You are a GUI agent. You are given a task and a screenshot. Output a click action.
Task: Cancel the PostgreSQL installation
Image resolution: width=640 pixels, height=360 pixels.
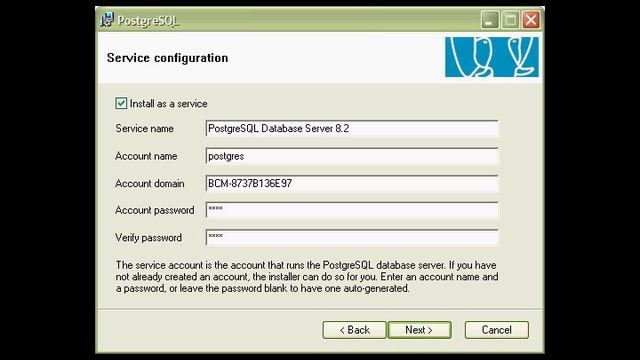click(496, 330)
